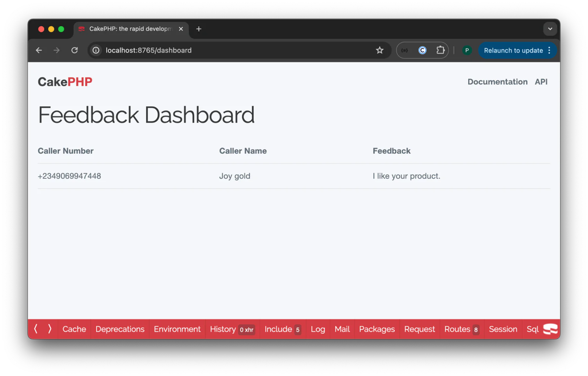Click the Caller Name column header
This screenshot has width=588, height=376.
tap(243, 151)
